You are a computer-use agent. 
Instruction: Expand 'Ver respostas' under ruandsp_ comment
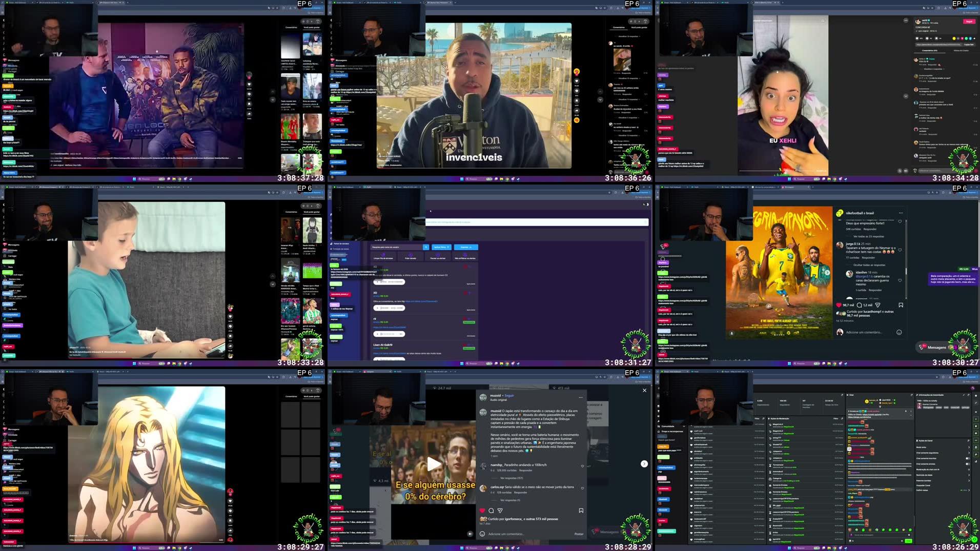coord(511,478)
